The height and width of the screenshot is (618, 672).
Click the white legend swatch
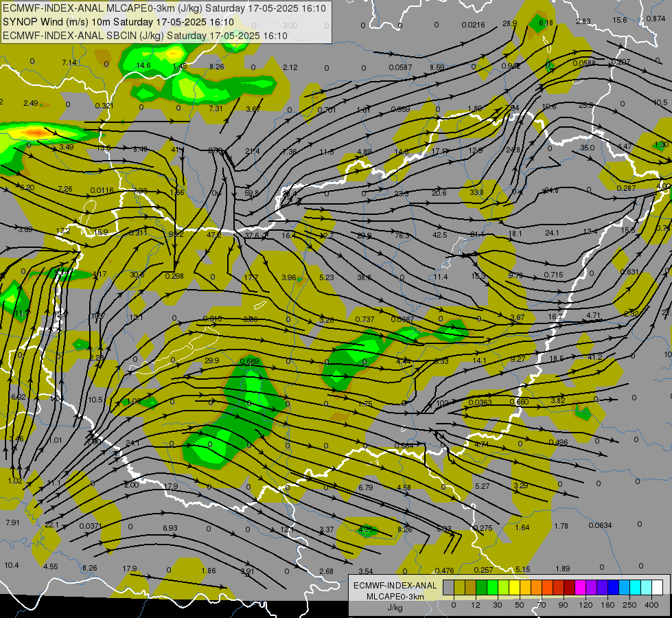pyautogui.click(x=657, y=587)
